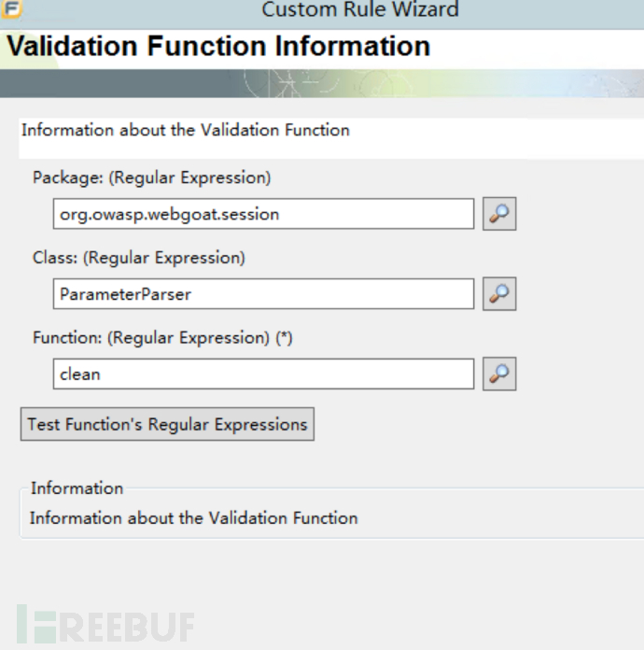The width and height of the screenshot is (644, 650).
Task: Click the Class: (Regular Expression) label
Action: coord(138,258)
